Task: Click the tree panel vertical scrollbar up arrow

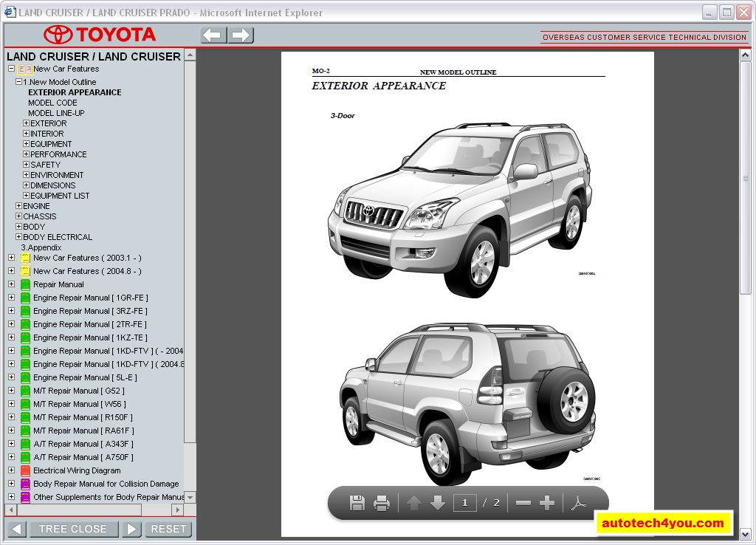Action: (x=190, y=55)
